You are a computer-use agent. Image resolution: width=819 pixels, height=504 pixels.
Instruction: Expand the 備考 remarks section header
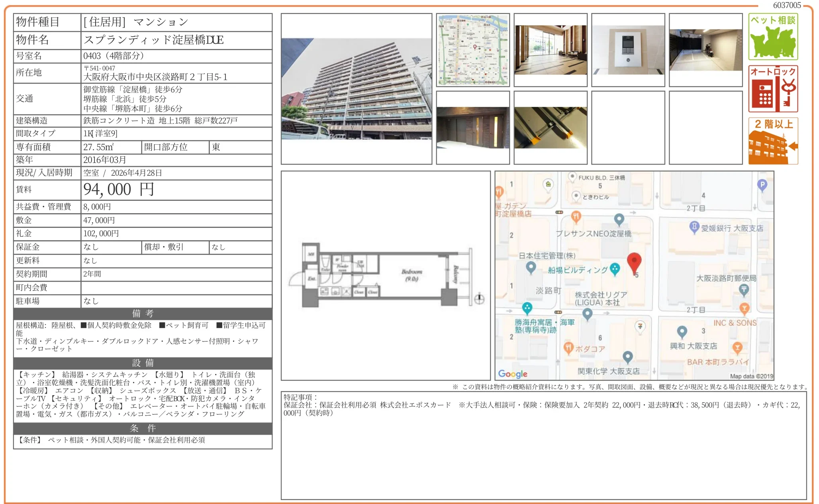(142, 314)
